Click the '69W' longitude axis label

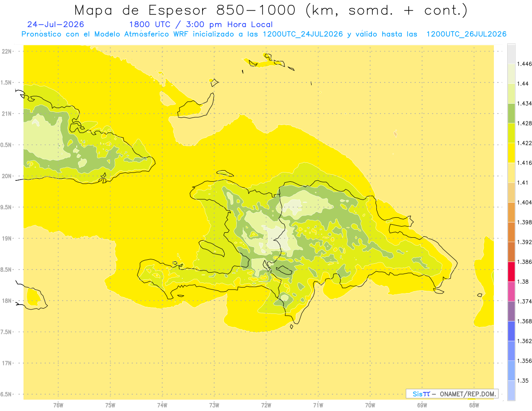[422, 405]
